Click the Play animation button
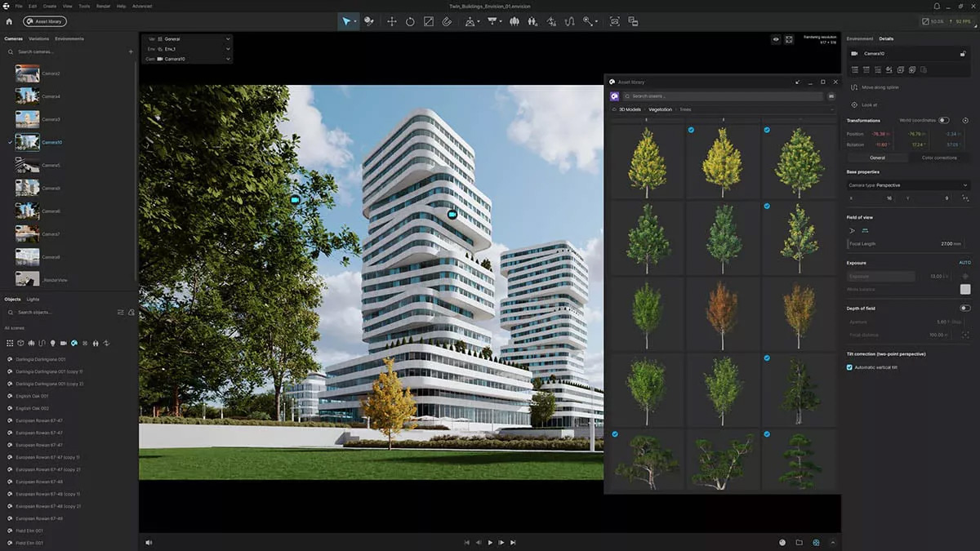Screen dimensions: 980x551 [x=490, y=542]
